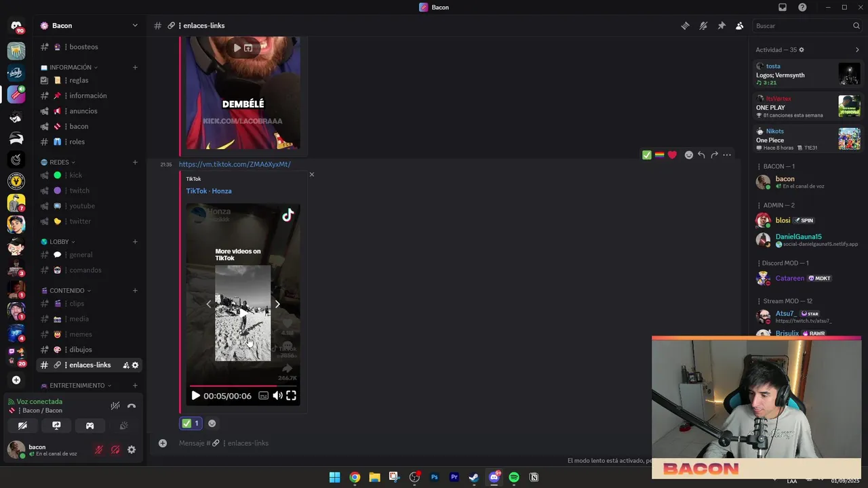This screenshot has height=488, width=868.
Task: Create channel in REDES with plus
Action: pos(135,163)
